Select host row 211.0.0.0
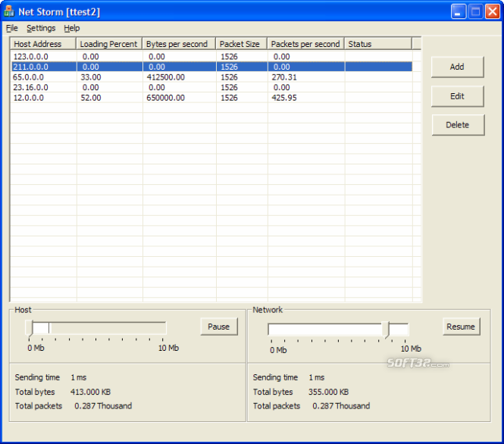 [x=212, y=67]
